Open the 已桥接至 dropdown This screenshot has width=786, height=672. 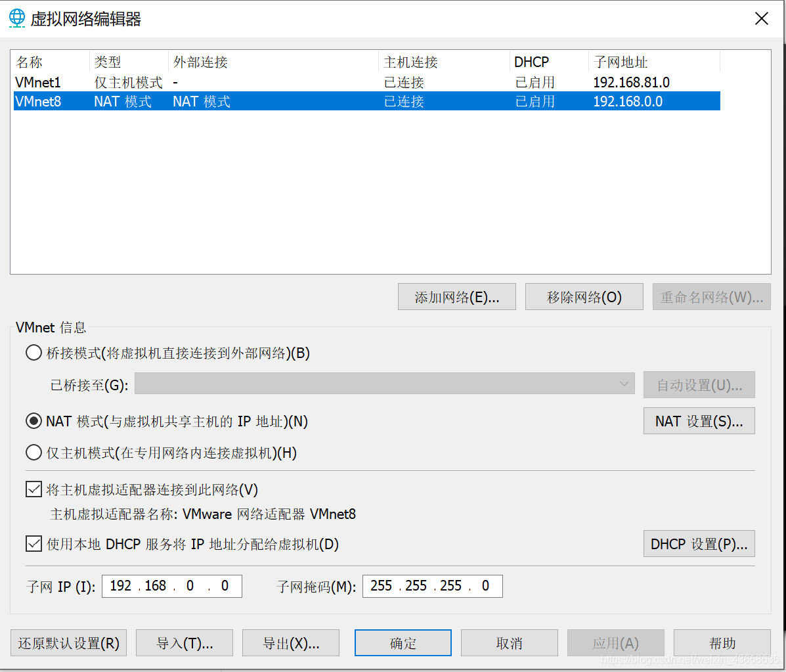click(x=385, y=384)
